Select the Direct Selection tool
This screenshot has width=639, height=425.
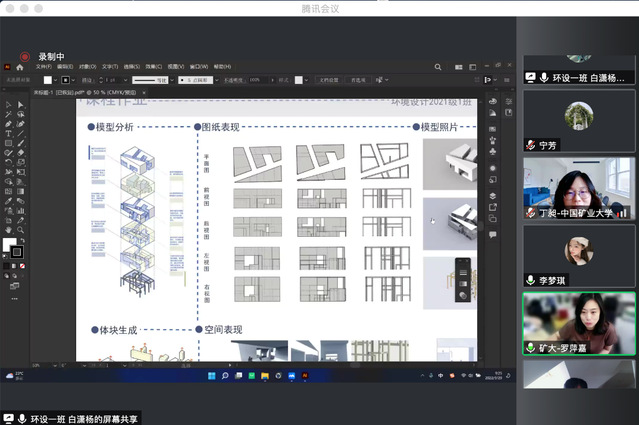coord(20,104)
